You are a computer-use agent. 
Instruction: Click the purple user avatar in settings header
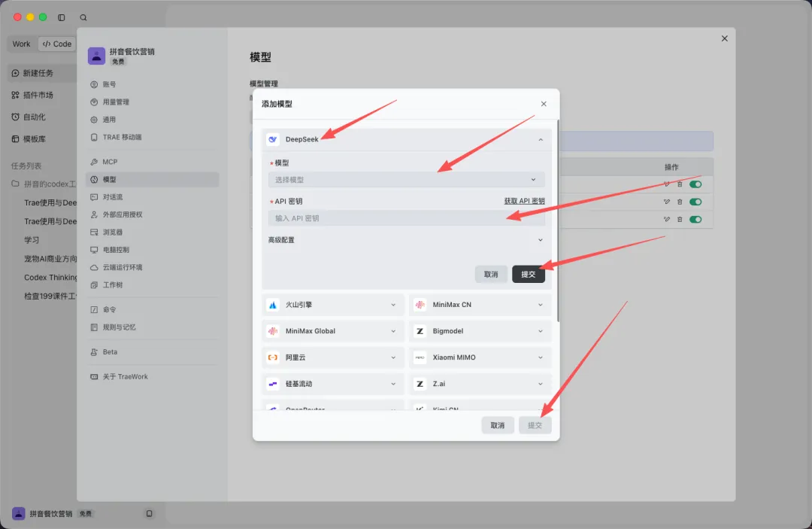click(x=96, y=56)
